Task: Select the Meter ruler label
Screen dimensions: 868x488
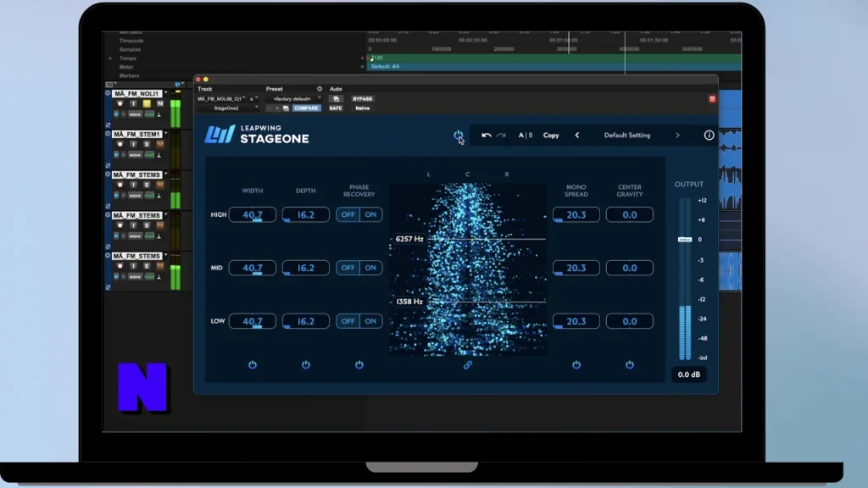Action: coord(127,67)
